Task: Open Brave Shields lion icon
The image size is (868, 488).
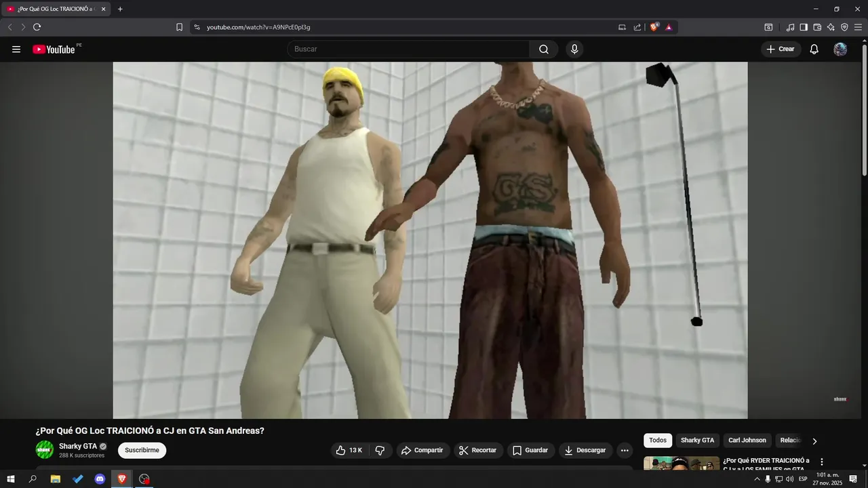Action: coord(654,27)
